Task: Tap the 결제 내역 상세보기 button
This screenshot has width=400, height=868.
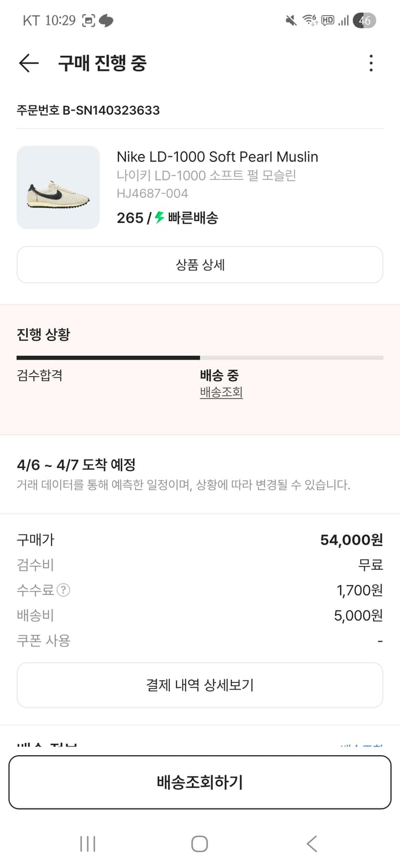Action: point(200,685)
